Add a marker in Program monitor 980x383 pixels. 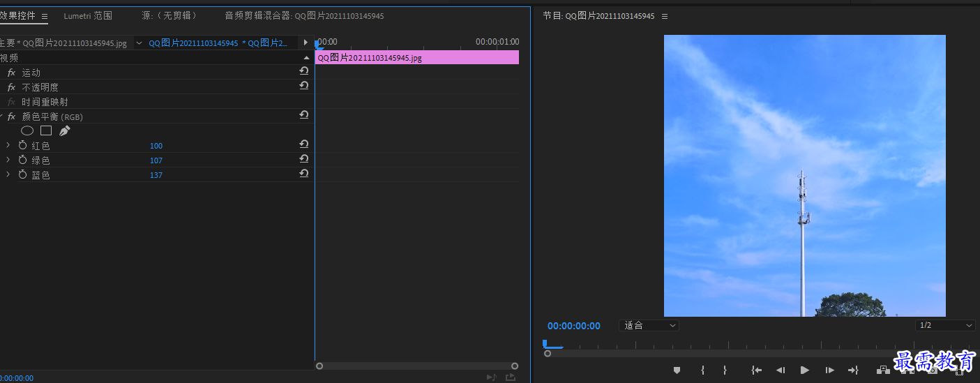tap(677, 370)
